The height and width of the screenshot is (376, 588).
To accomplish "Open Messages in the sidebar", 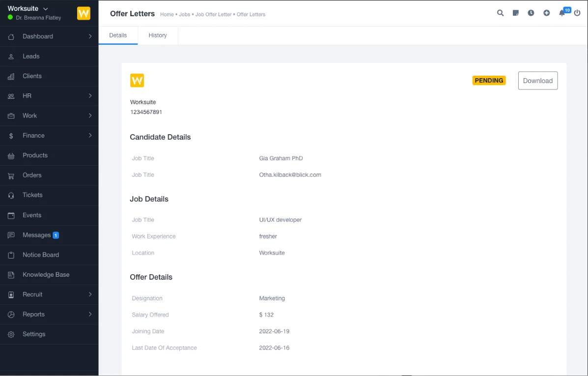I will [37, 235].
